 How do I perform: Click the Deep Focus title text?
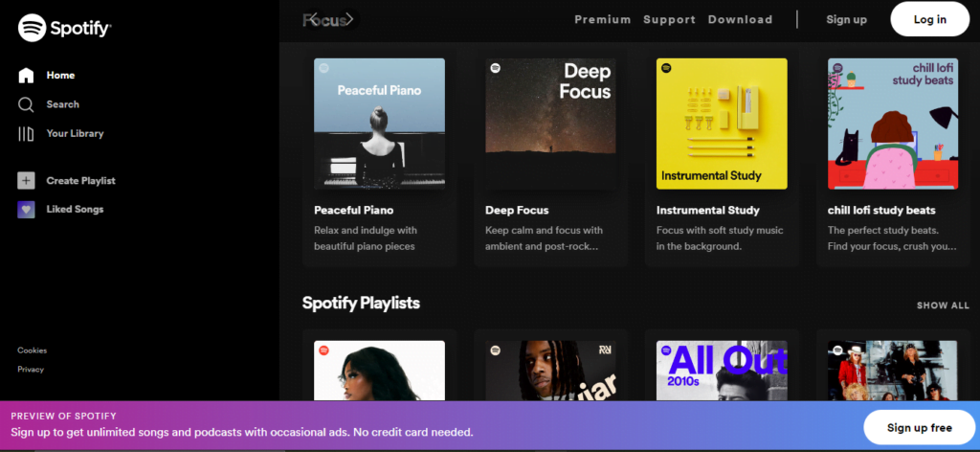tap(517, 210)
